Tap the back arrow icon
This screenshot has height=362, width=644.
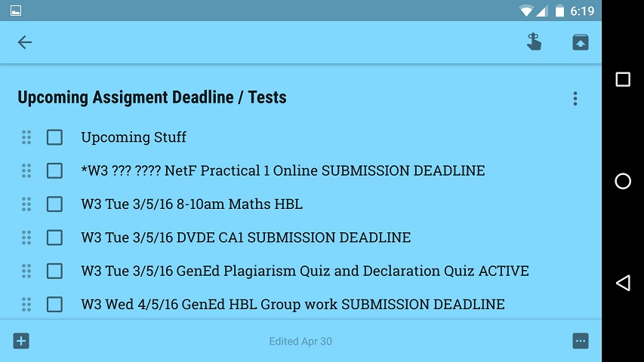point(25,42)
